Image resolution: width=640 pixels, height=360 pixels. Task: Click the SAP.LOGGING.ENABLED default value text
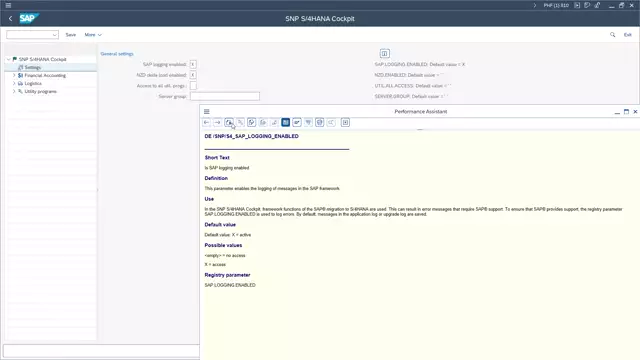pyautogui.click(x=420, y=64)
